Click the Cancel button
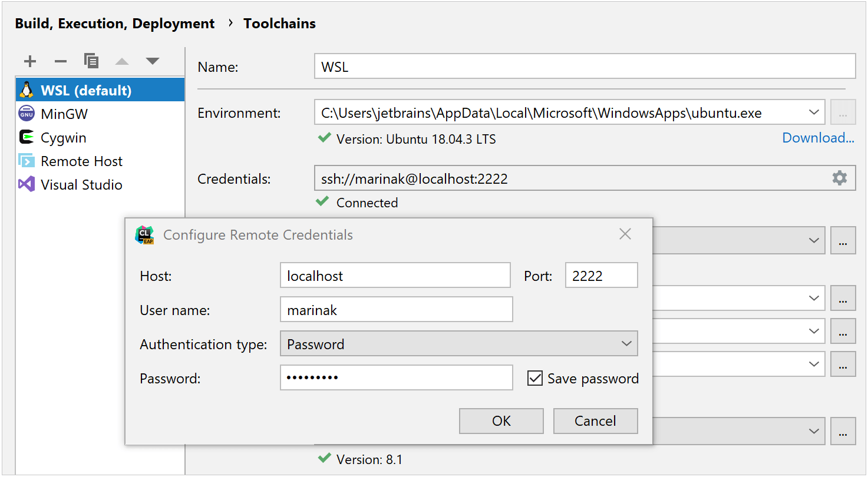The width and height of the screenshot is (868, 477). click(x=595, y=420)
